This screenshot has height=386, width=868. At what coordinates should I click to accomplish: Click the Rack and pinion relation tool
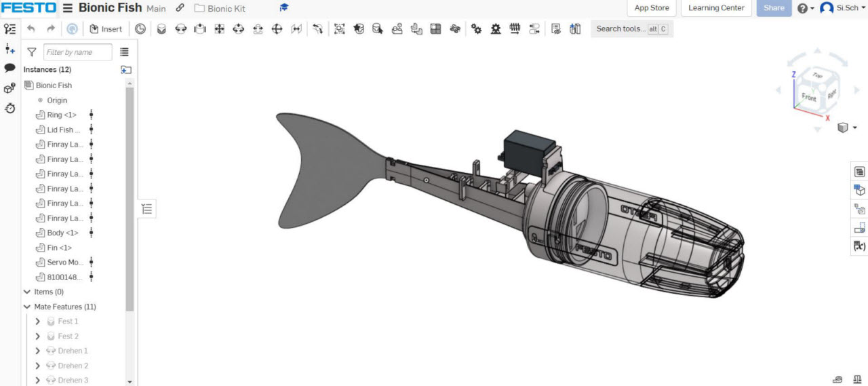coord(496,29)
